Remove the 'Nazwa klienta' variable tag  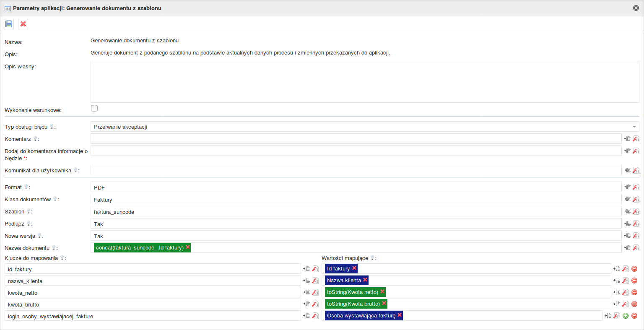pos(365,280)
